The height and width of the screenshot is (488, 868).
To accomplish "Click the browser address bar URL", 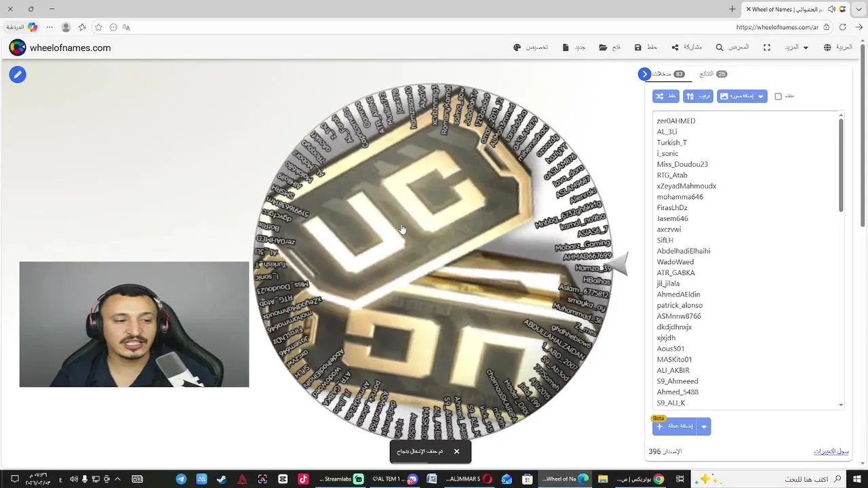I will (x=776, y=27).
